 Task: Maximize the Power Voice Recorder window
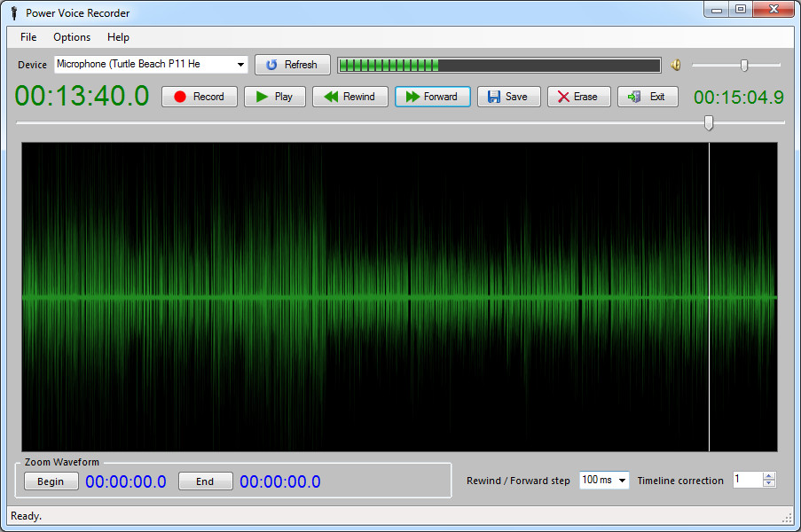[740, 10]
